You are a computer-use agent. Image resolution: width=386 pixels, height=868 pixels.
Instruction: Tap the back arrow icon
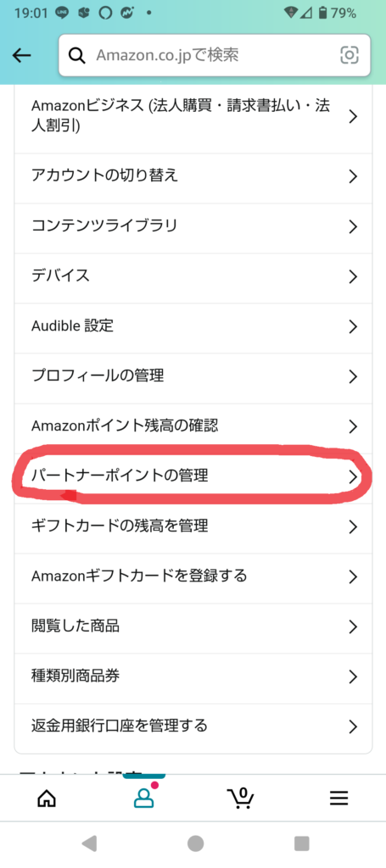pyautogui.click(x=21, y=55)
